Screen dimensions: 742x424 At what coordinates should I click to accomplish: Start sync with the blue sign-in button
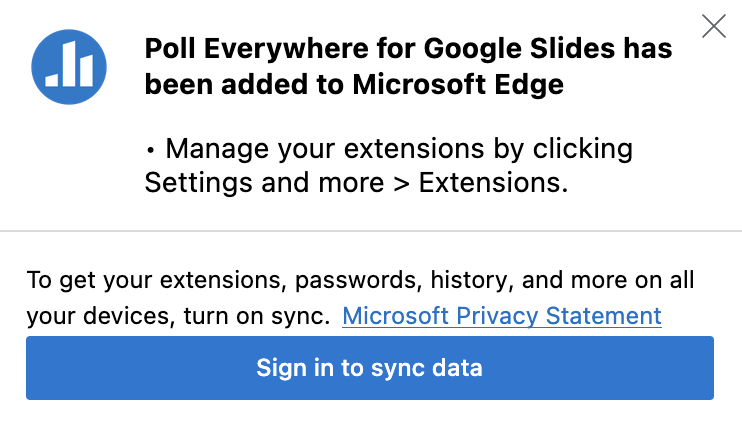coord(370,368)
